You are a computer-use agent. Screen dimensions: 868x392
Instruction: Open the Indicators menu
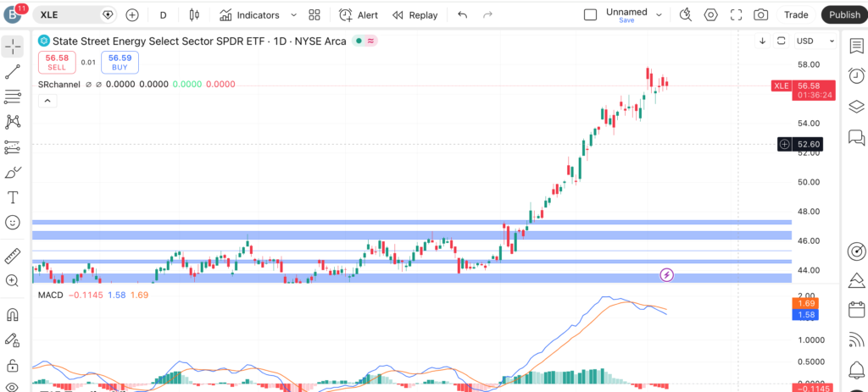pyautogui.click(x=250, y=15)
